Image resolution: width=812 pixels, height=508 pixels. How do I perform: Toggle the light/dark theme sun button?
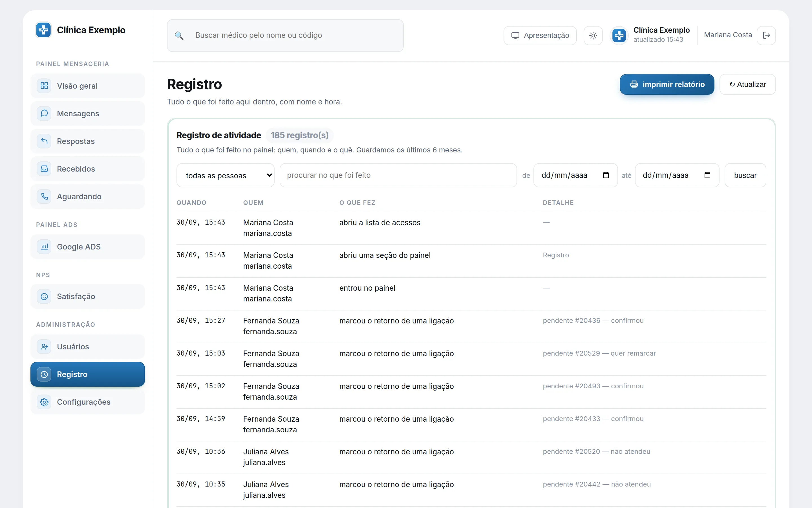tap(593, 35)
